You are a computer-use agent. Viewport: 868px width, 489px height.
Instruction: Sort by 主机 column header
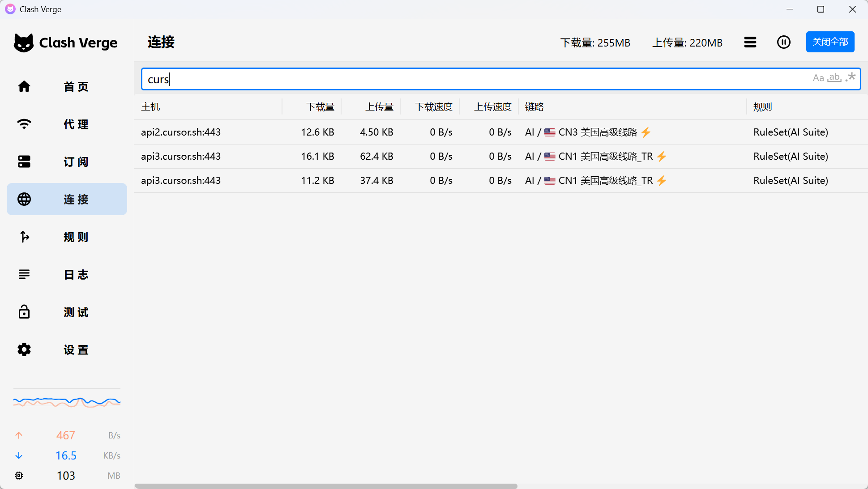150,107
